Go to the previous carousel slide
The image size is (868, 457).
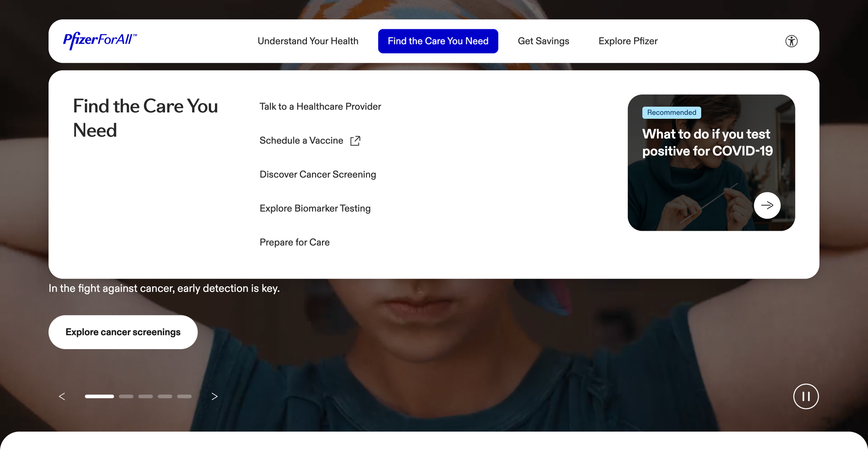click(62, 396)
